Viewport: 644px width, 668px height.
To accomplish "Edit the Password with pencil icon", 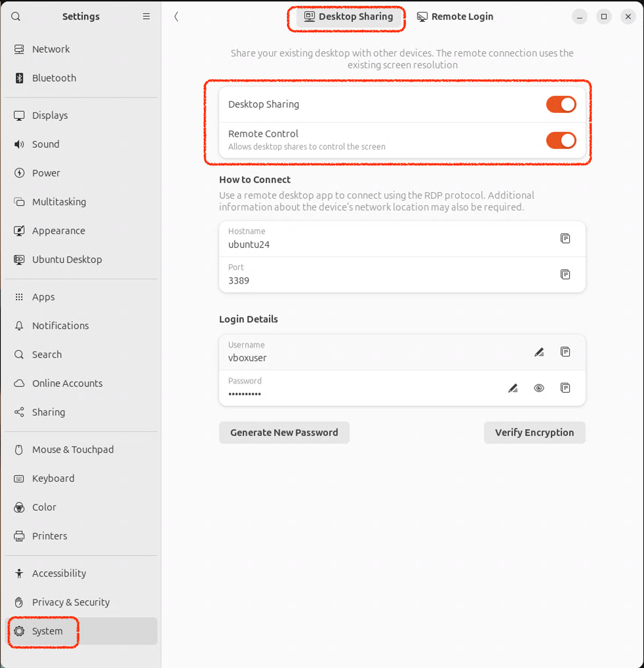I will [x=513, y=388].
